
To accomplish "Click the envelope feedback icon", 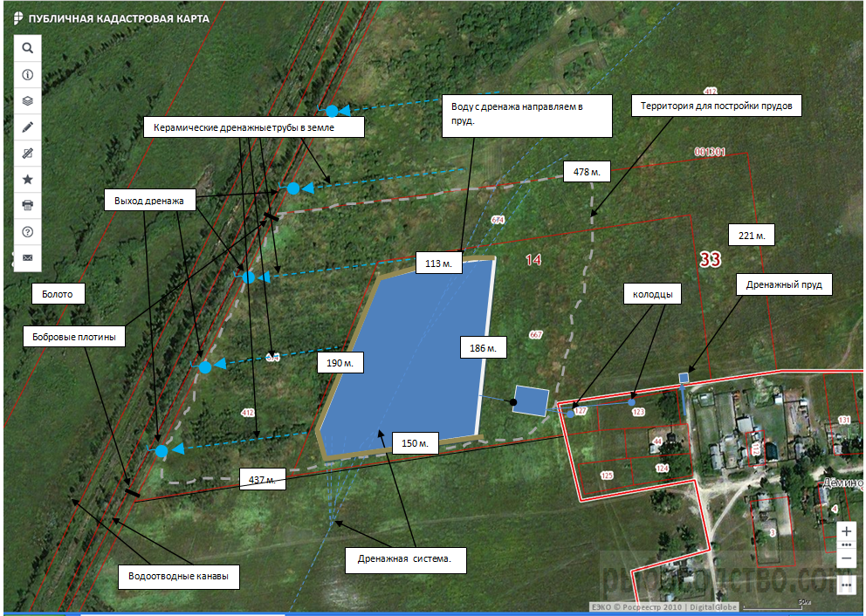I will (x=28, y=258).
